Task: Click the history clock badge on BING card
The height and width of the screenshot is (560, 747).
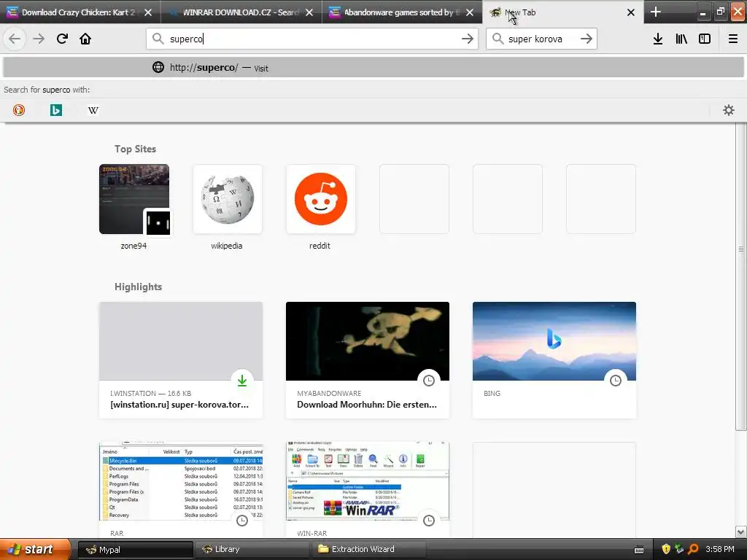Action: tap(616, 381)
